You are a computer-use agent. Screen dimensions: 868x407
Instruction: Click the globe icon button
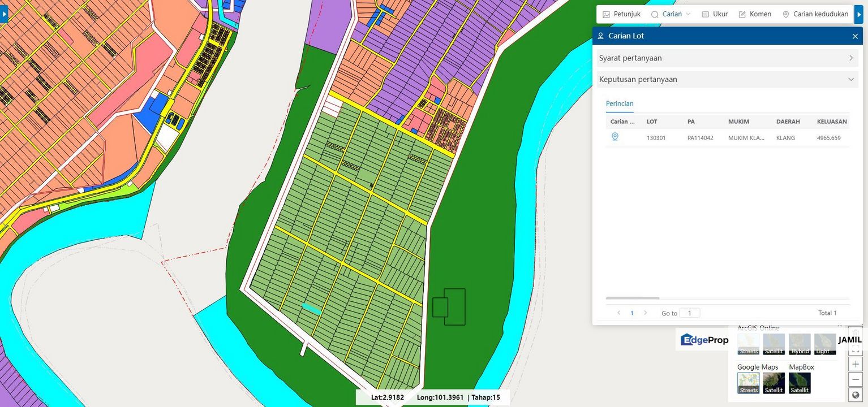tap(856, 395)
